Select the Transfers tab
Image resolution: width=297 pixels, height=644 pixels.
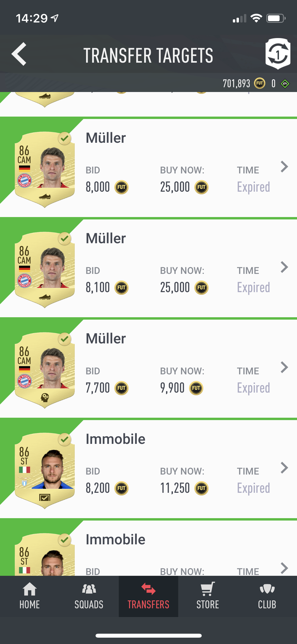pyautogui.click(x=148, y=596)
